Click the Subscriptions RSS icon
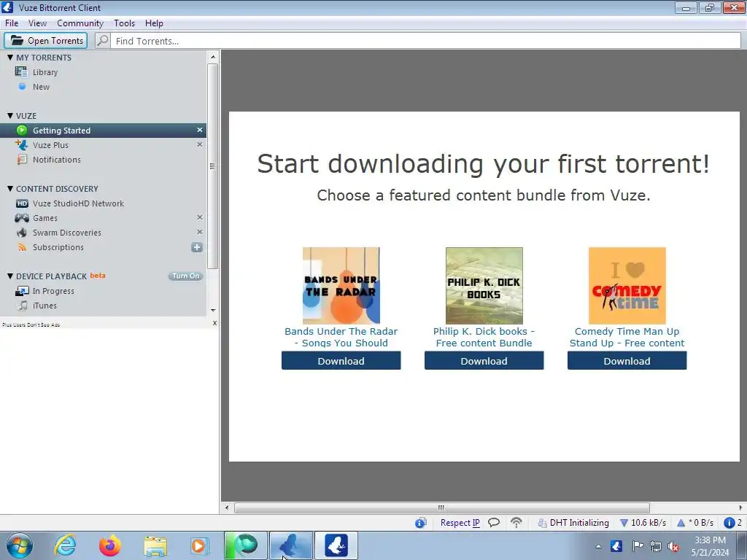Screen dimensions: 747x560 (x=22, y=247)
